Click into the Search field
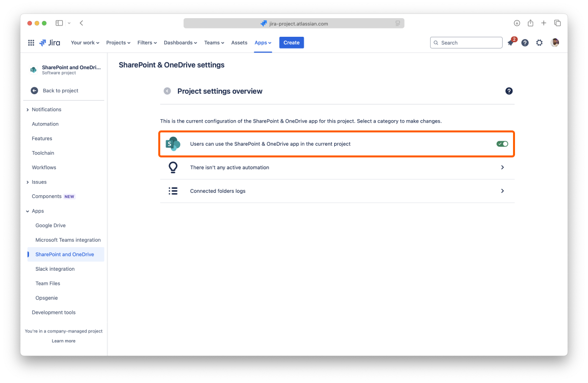Image resolution: width=588 pixels, height=383 pixels. (468, 43)
